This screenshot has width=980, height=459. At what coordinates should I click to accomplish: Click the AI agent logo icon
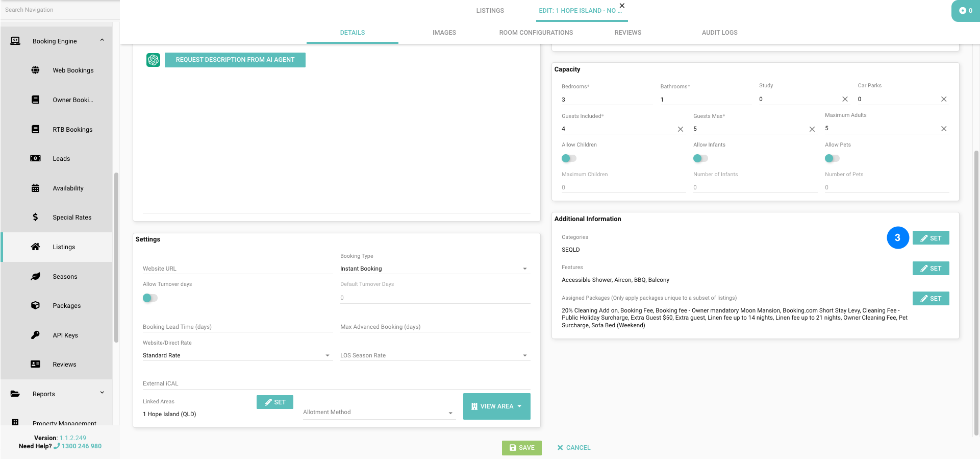(153, 60)
